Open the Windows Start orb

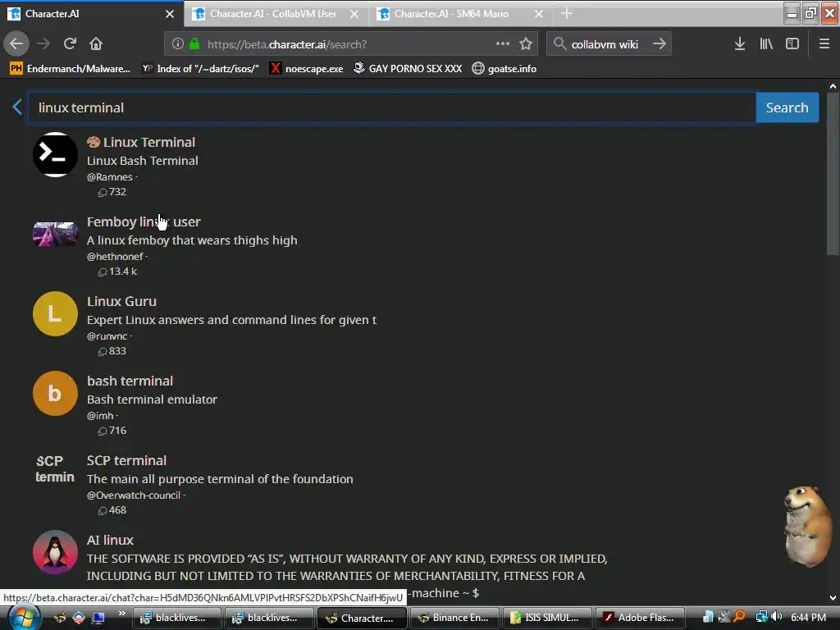point(24,618)
